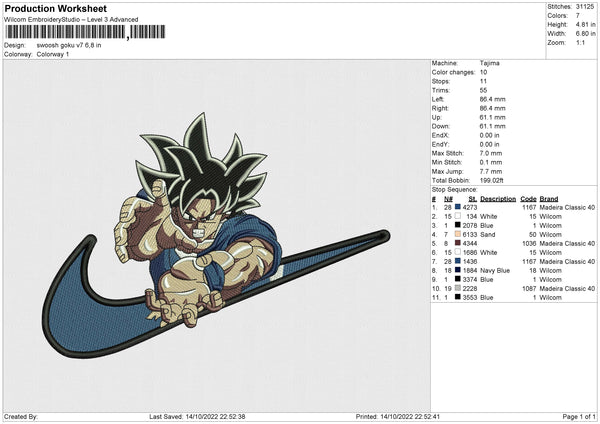
Task: Click code 50 in the Sand row
Action: (x=533, y=234)
